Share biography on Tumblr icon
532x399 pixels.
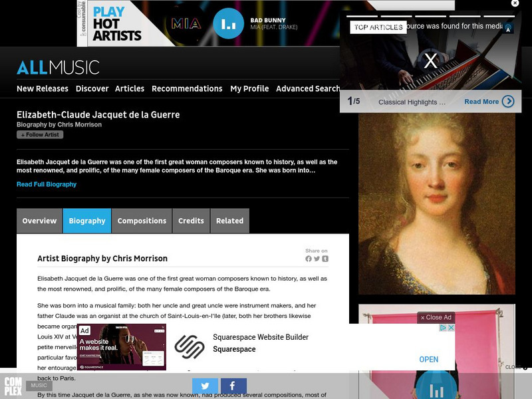point(325,259)
